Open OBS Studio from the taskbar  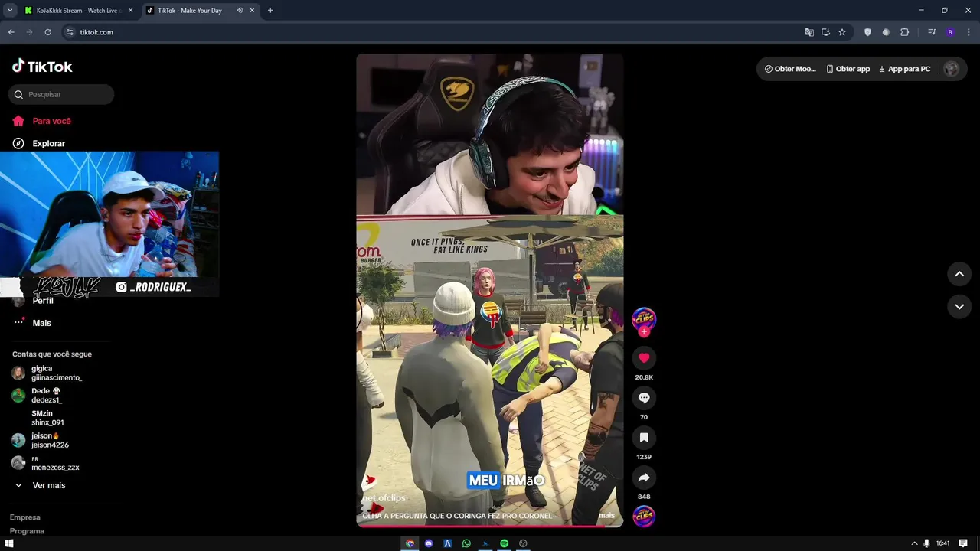(x=524, y=543)
